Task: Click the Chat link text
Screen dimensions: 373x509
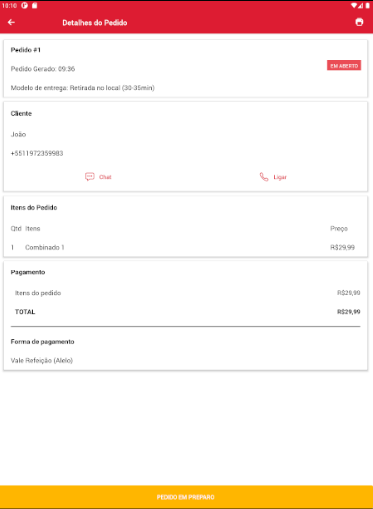Action: point(105,177)
